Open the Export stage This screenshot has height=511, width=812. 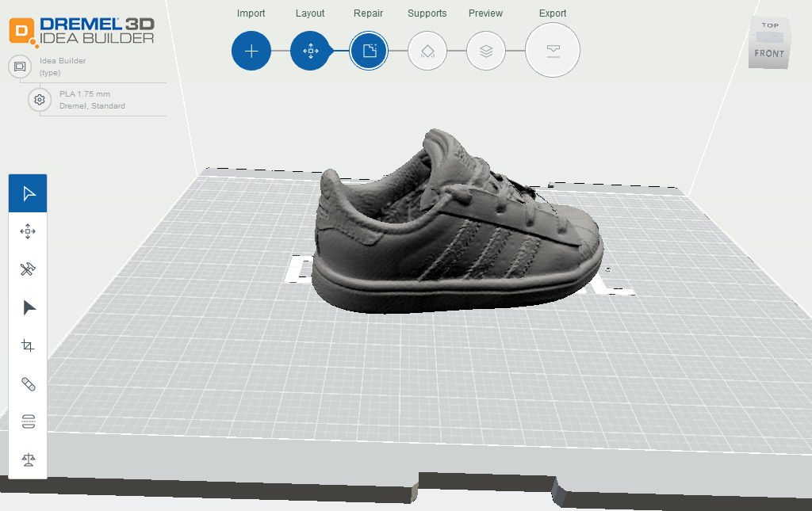[553, 50]
